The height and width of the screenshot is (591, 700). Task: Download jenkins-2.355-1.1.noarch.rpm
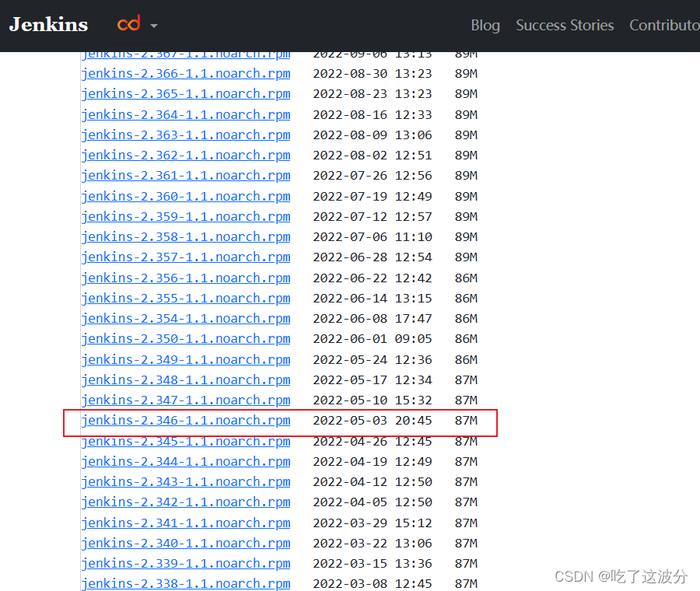186,298
